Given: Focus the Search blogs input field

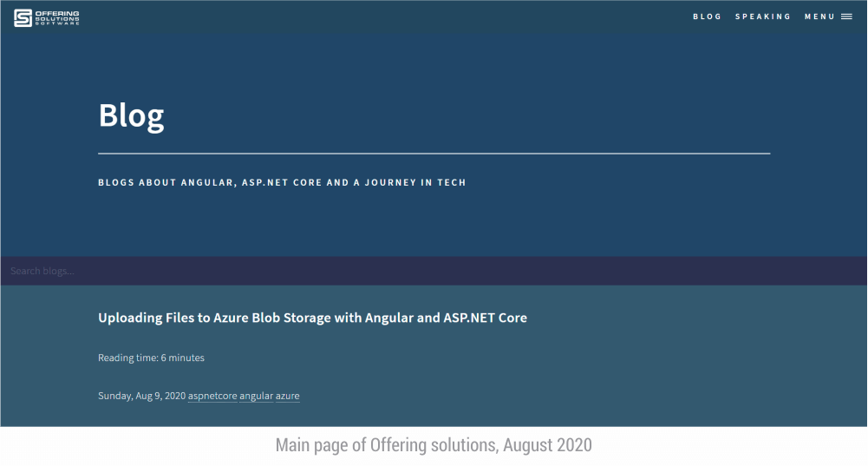Looking at the screenshot, I should [x=434, y=271].
